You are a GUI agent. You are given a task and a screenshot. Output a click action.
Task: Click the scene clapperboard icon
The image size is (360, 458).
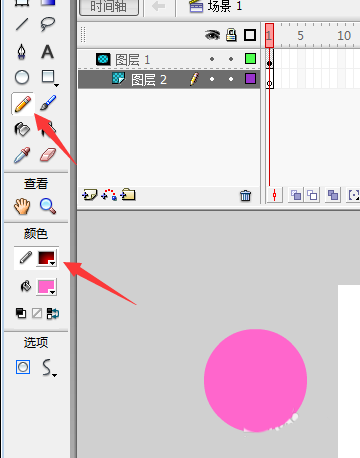coord(196,6)
